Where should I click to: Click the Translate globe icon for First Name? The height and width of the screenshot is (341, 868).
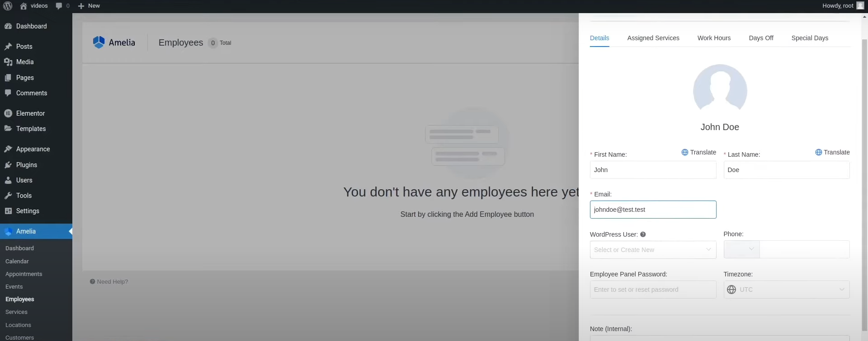coord(684,152)
